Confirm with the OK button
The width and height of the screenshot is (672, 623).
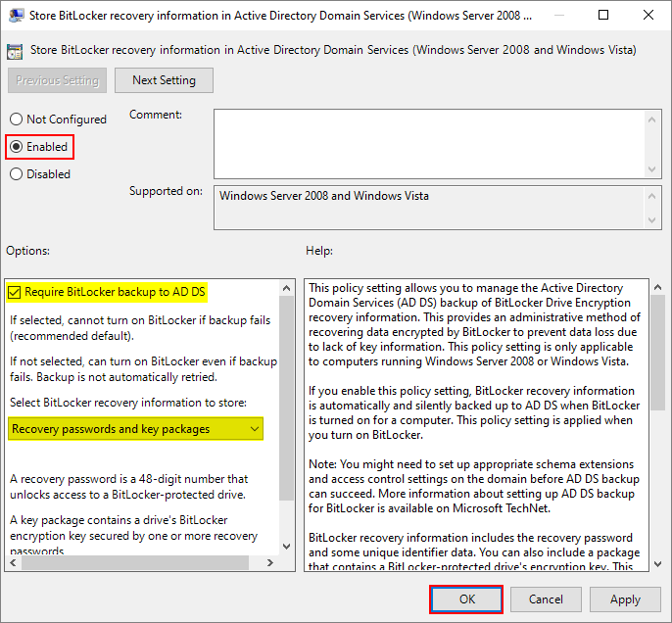(x=466, y=599)
